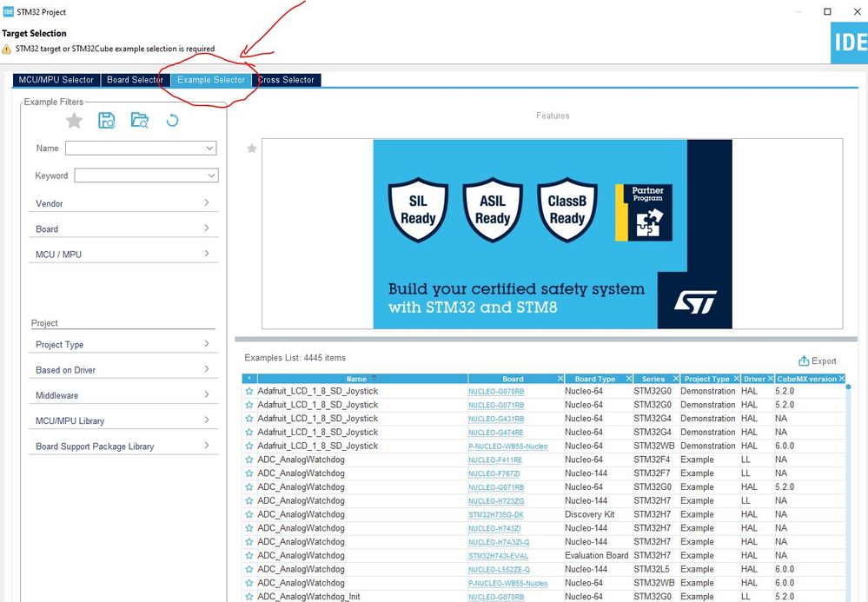
Task: Click the safety system promotional banner
Action: point(553,234)
